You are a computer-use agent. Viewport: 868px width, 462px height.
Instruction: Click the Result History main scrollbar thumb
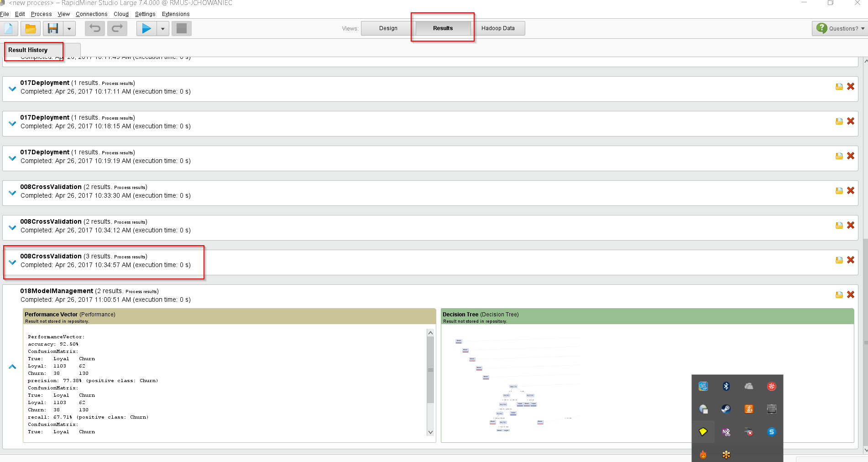pos(865,342)
